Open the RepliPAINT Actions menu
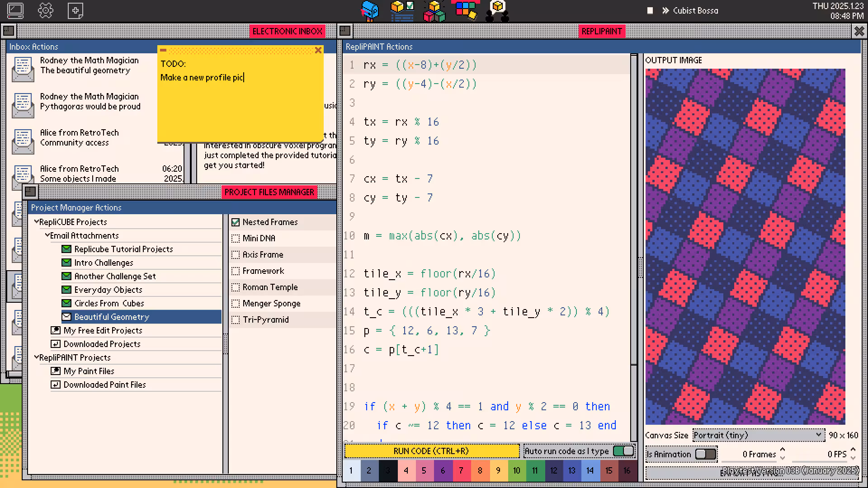This screenshot has height=488, width=868. (379, 47)
